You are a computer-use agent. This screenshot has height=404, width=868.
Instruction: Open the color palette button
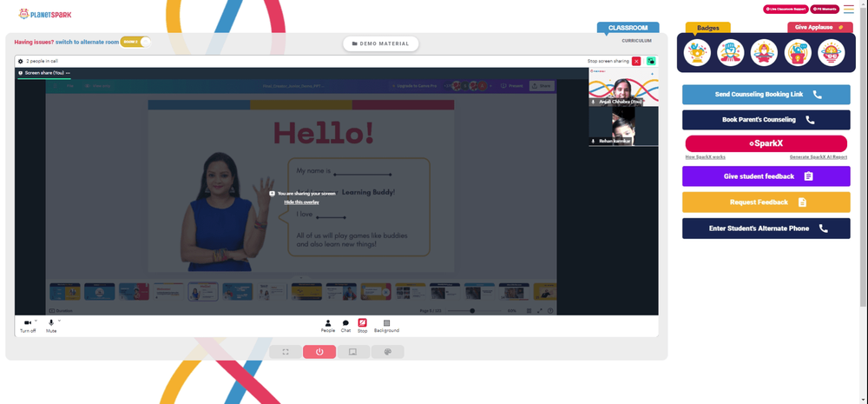click(387, 352)
